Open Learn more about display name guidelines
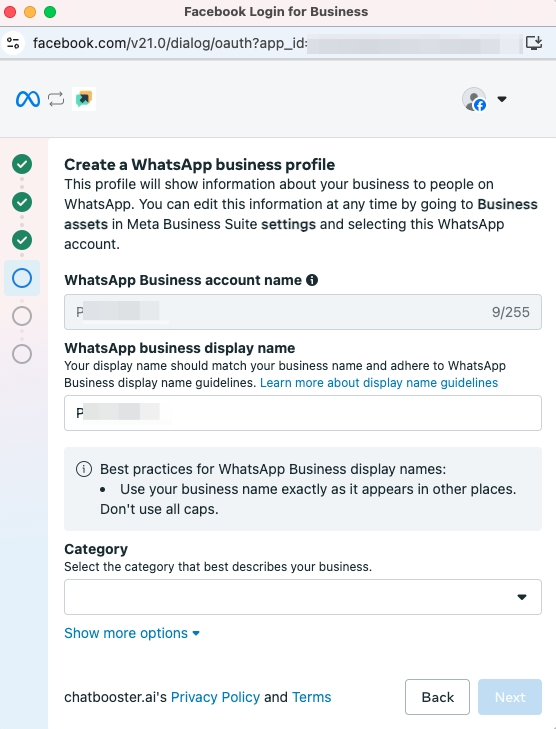This screenshot has width=556, height=729. pos(379,383)
